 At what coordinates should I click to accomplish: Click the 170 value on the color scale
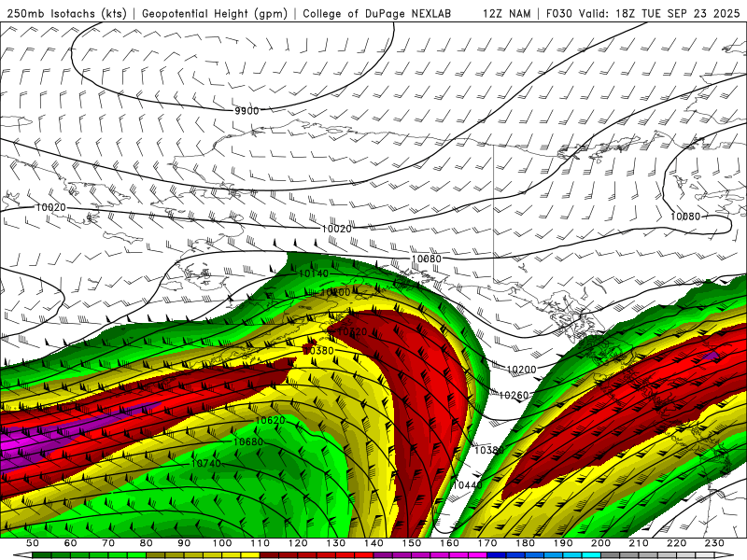tap(487, 543)
